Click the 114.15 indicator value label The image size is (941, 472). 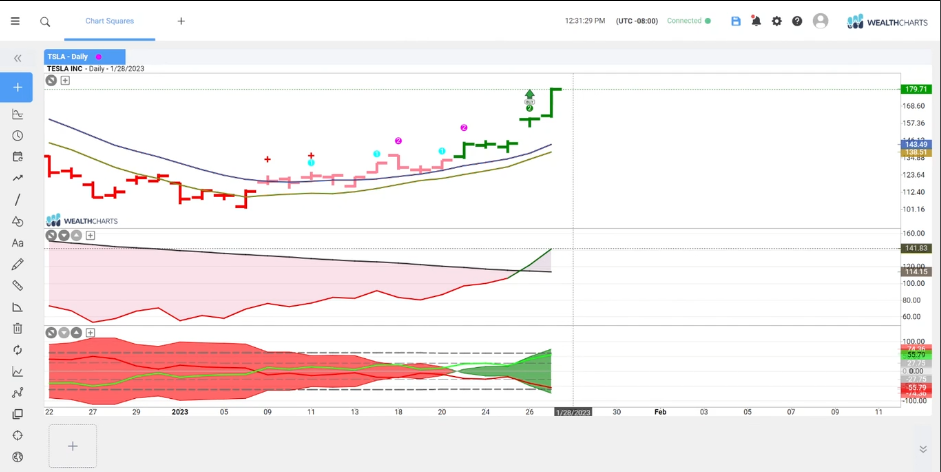click(916, 271)
